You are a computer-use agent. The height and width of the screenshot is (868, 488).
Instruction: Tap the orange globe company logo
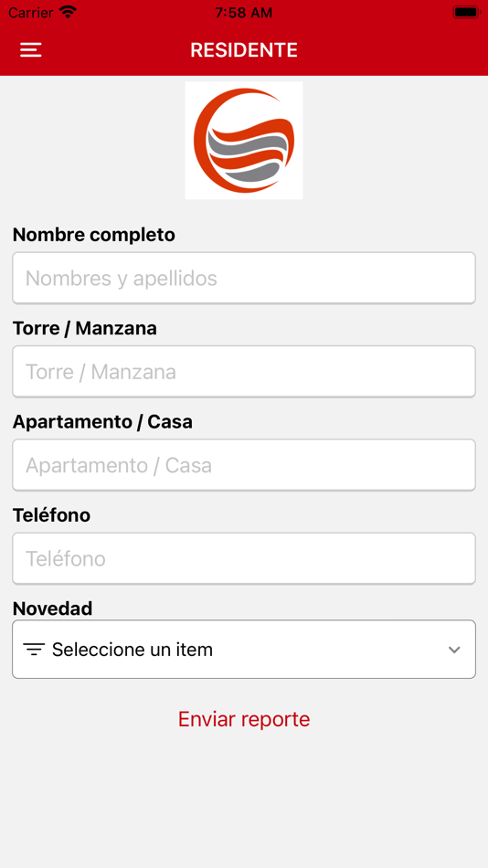coord(244,140)
